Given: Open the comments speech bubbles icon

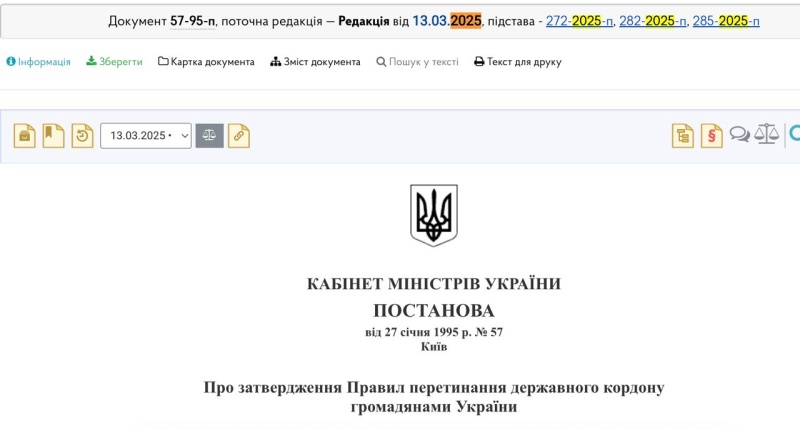Looking at the screenshot, I should [740, 135].
